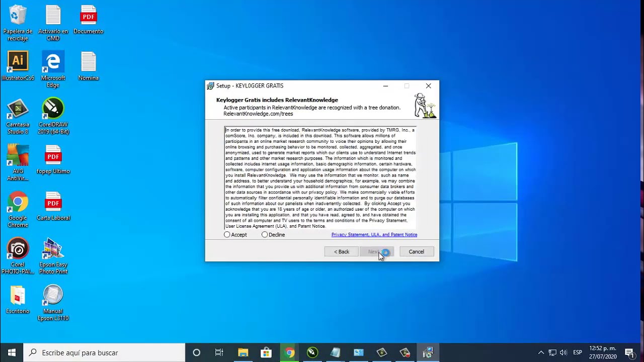Click the Cortana circle on taskbar
This screenshot has height=362, width=644.
[197, 352]
